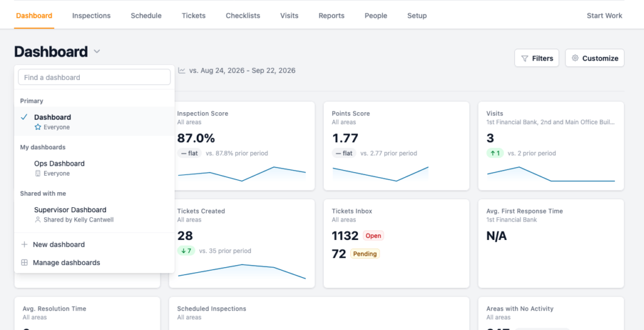Open the Filters button
644x330 pixels.
[537, 58]
